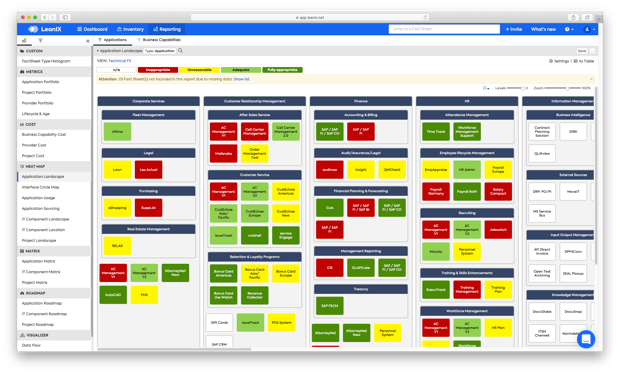Open the red Call Center Management tile
620x374 pixels.
point(255,132)
